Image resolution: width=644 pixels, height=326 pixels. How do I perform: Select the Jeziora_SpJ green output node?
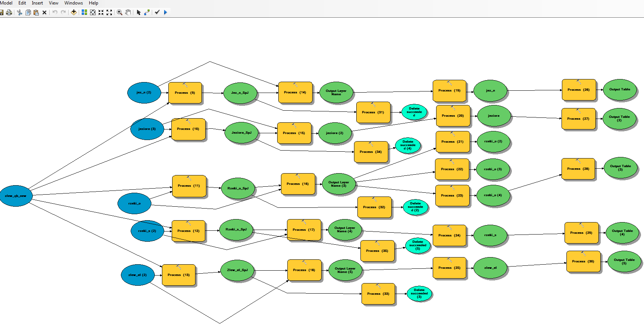click(241, 133)
